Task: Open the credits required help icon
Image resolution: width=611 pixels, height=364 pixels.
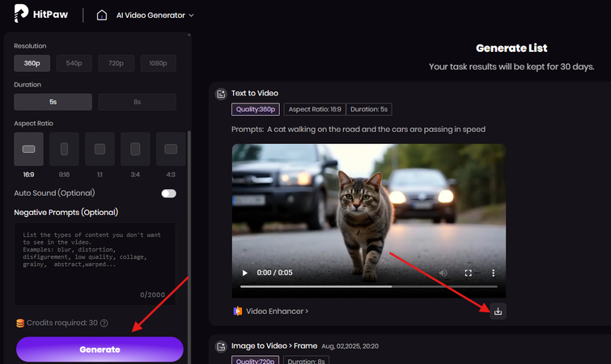Action: (104, 323)
